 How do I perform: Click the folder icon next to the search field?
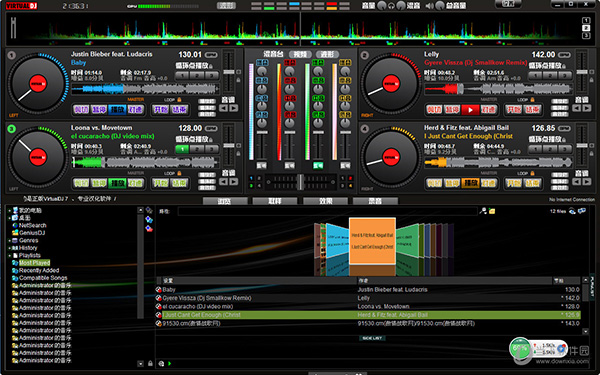click(x=492, y=211)
